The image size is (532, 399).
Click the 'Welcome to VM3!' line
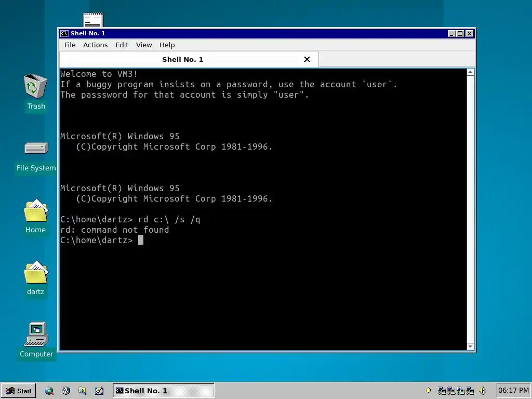pos(99,74)
